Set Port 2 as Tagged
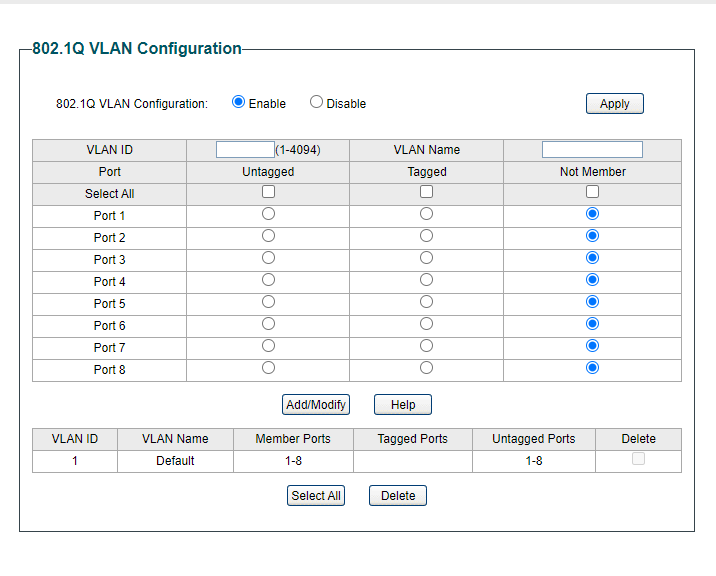 tap(427, 236)
